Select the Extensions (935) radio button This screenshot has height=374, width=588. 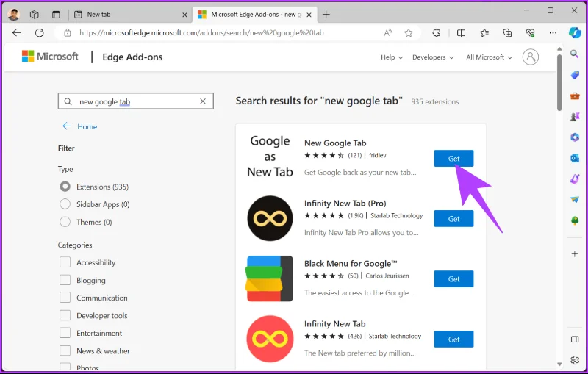pos(65,186)
